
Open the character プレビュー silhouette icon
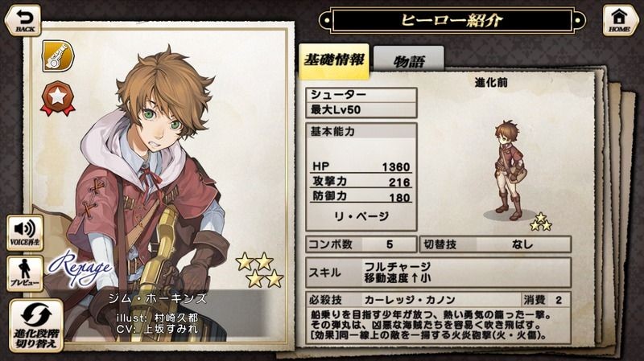(25, 273)
